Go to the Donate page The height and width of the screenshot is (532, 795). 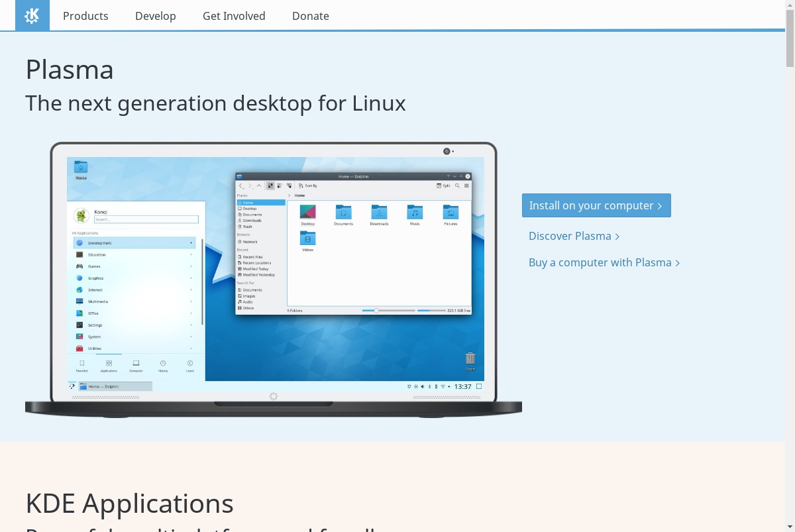311,16
